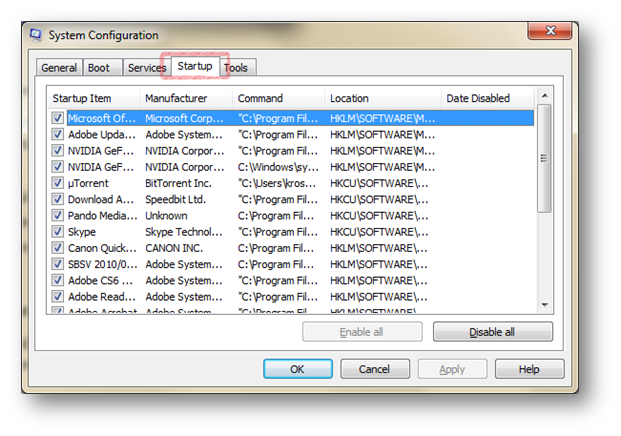The image size is (621, 436).
Task: Select the "Download A..." row name
Action: (101, 200)
